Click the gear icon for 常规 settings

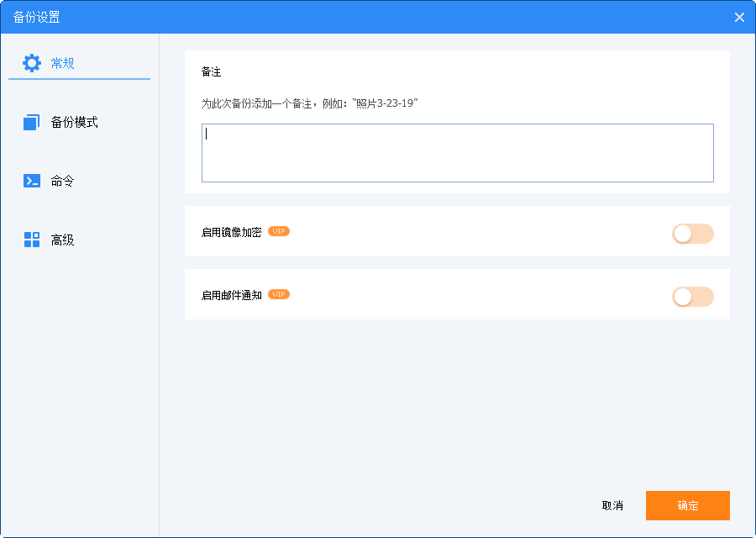32,63
